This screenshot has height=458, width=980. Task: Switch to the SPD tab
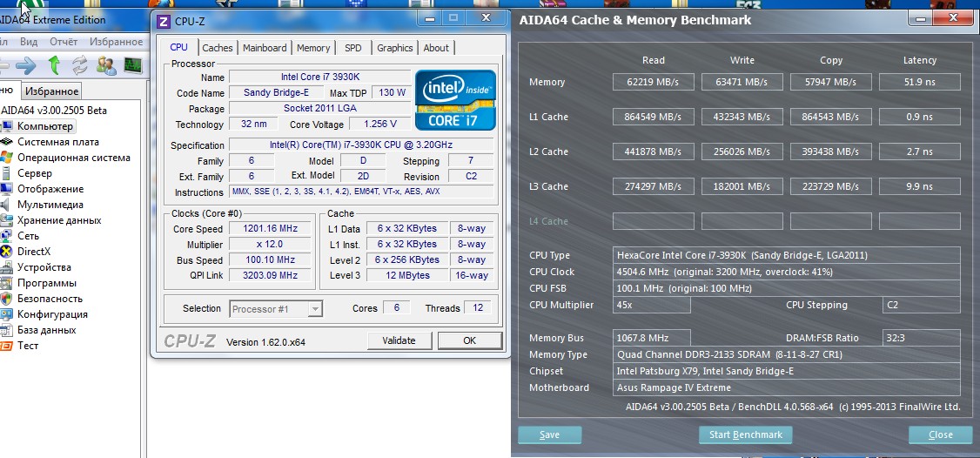point(352,48)
